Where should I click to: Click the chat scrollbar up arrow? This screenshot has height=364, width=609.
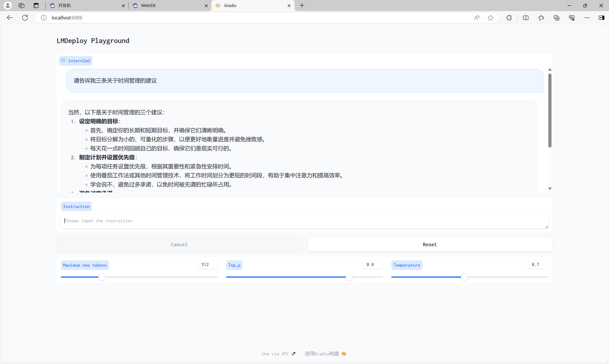click(550, 70)
